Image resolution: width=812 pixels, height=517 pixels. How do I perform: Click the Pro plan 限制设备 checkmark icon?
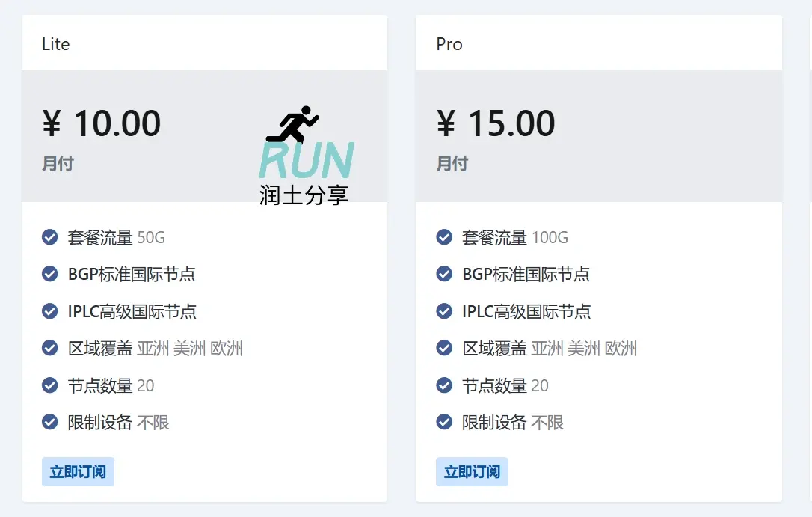444,423
